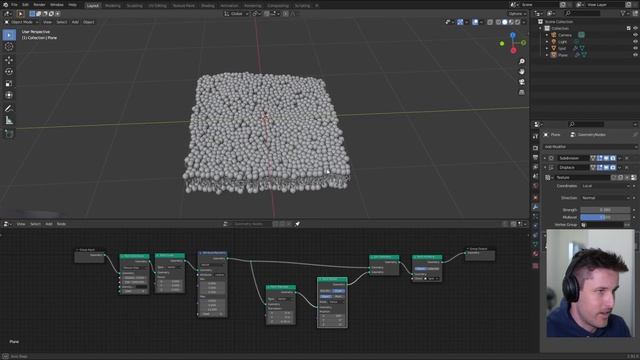Select the Scale tool
Viewport: 640px width, 360px height.
coord(9,84)
